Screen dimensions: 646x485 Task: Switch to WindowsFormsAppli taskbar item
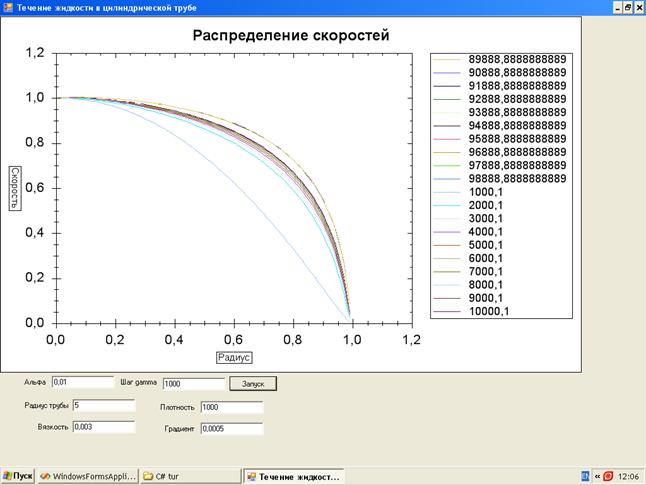87,476
